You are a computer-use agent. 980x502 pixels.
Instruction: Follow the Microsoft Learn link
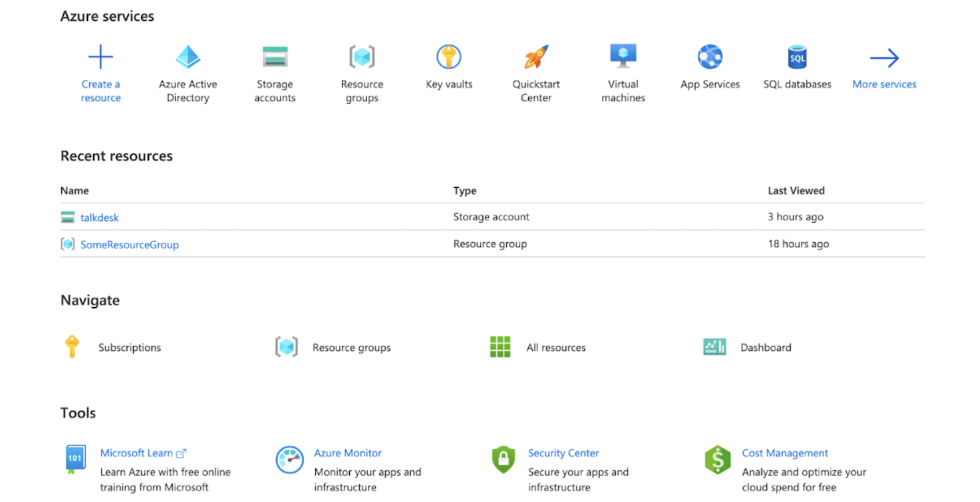point(137,453)
